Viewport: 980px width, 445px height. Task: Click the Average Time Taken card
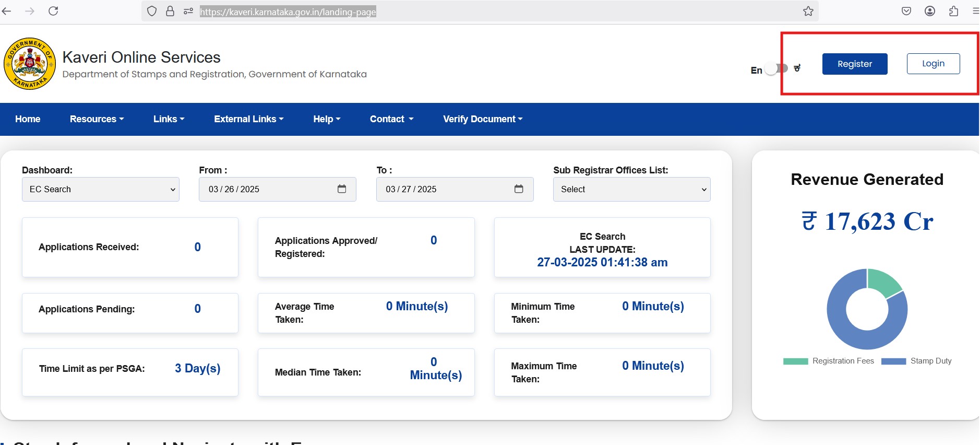(366, 313)
